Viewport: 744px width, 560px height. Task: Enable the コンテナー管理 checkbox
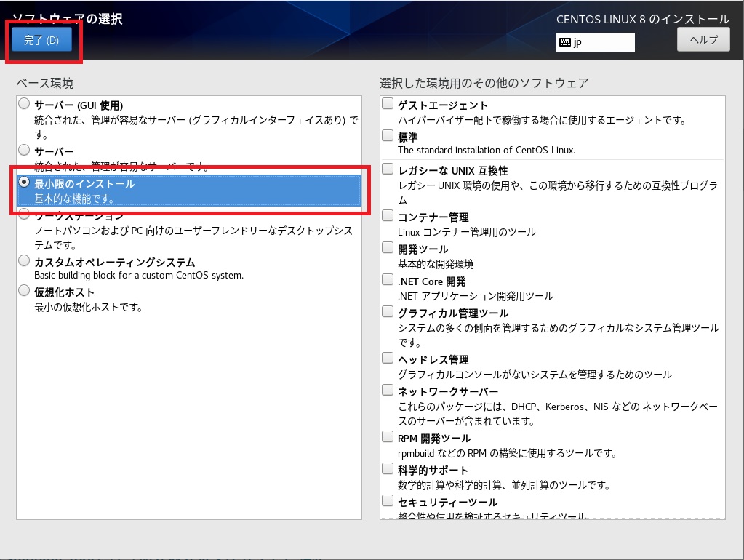click(x=388, y=215)
